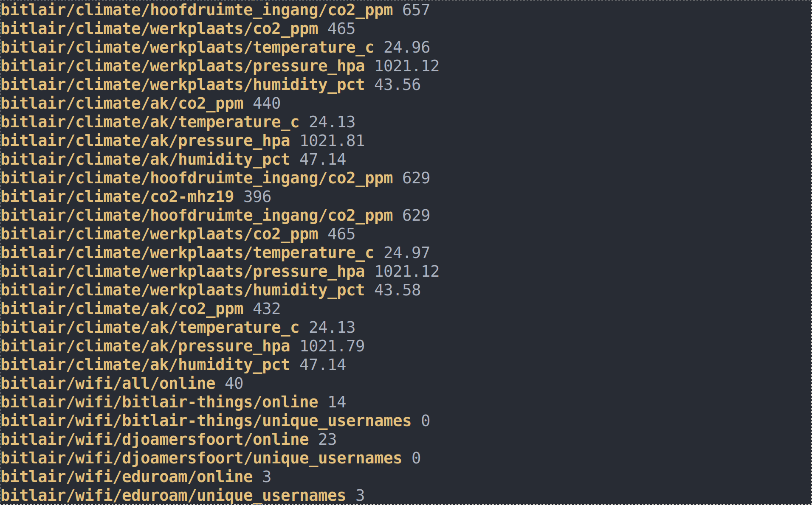Select the werkplaats temperature value 24.97
The width and height of the screenshot is (812, 505).
coord(406,253)
